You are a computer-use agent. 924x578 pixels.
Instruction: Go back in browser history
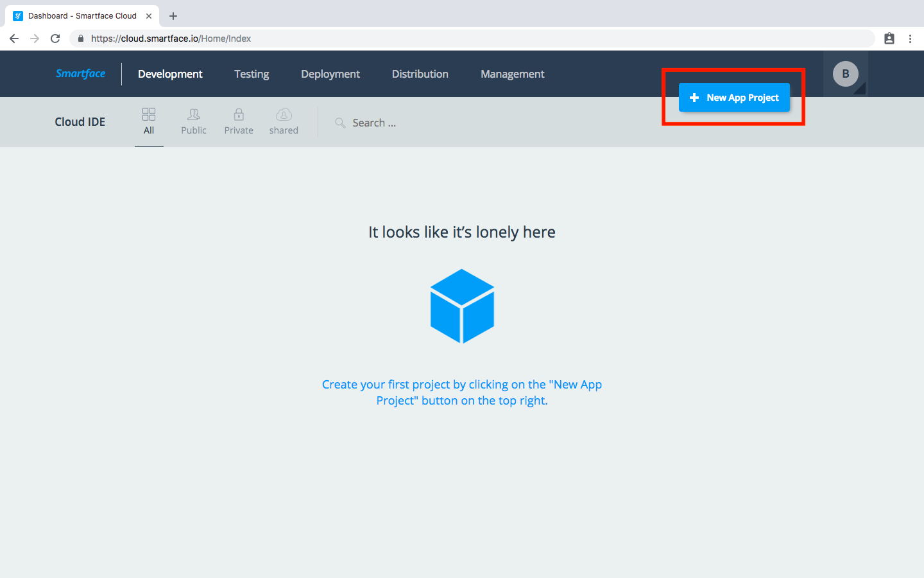[x=14, y=39]
